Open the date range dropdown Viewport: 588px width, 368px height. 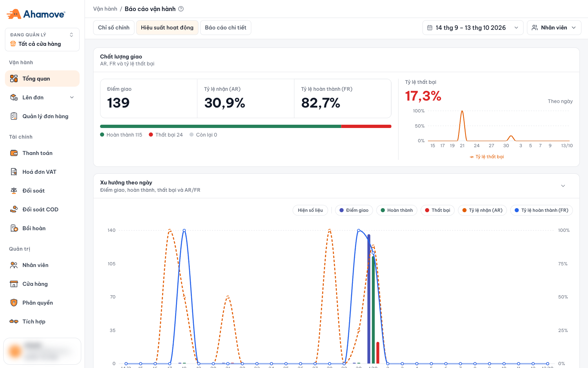(473, 28)
